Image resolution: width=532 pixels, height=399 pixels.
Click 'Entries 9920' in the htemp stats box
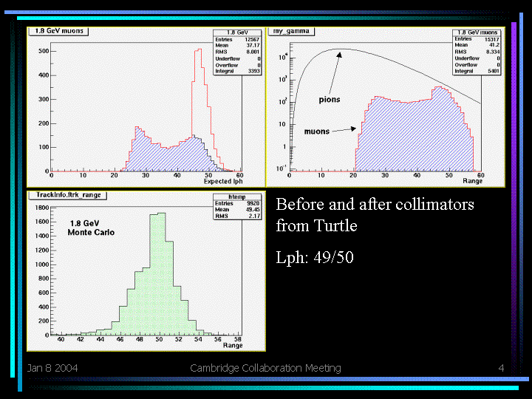point(237,204)
